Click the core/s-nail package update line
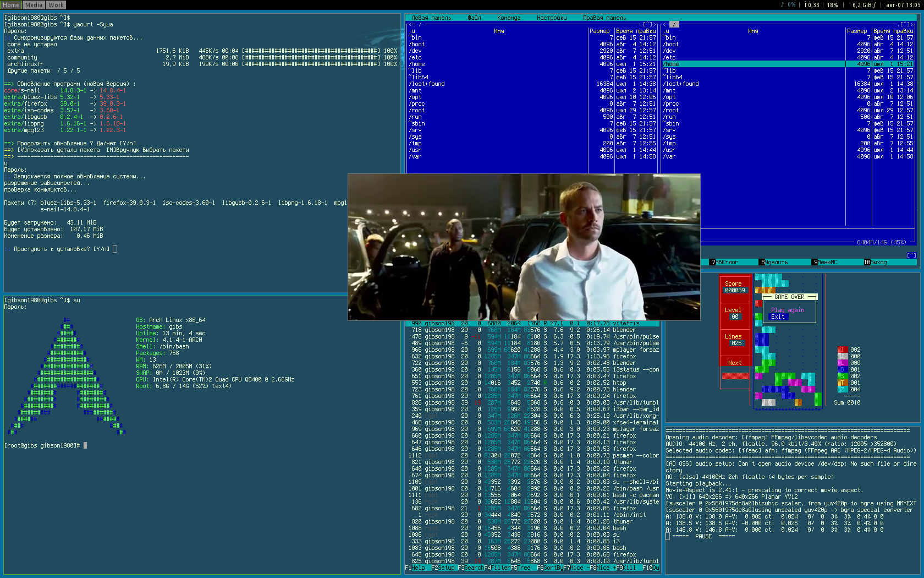The height and width of the screenshot is (578, 924). click(x=65, y=90)
